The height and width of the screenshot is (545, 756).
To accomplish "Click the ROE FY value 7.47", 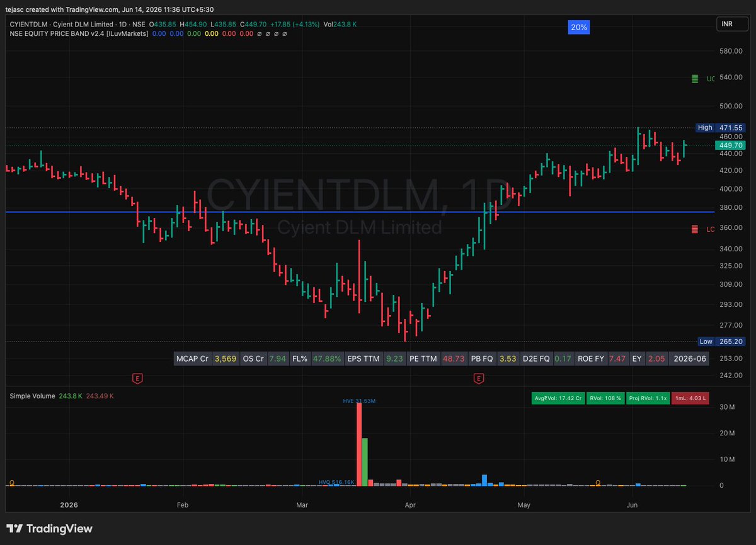I will [617, 359].
